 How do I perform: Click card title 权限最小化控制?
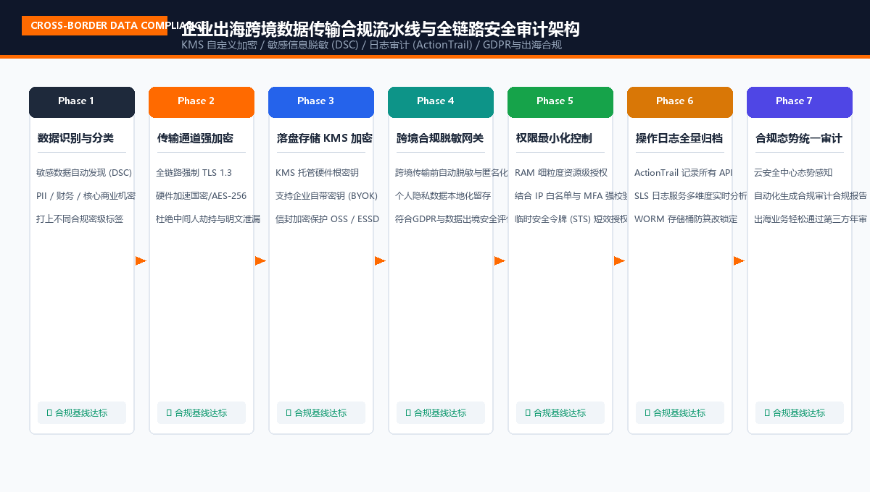coord(554,138)
